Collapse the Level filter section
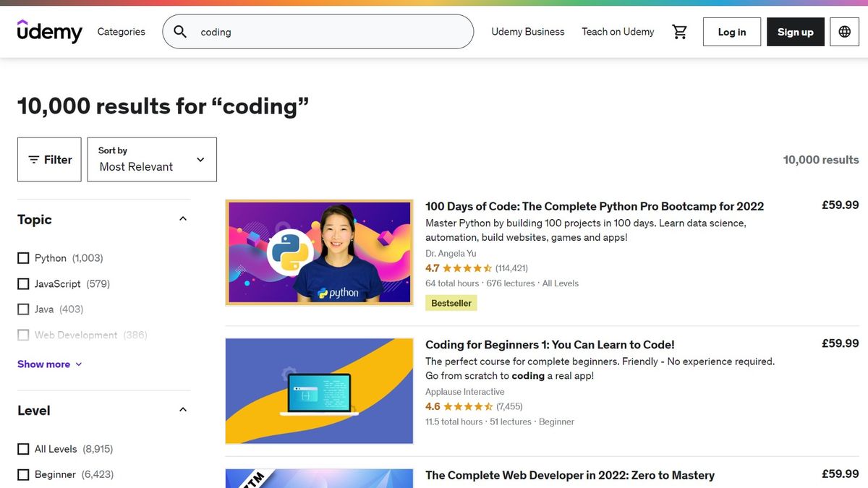Screen dimensions: 868x488 183,408
